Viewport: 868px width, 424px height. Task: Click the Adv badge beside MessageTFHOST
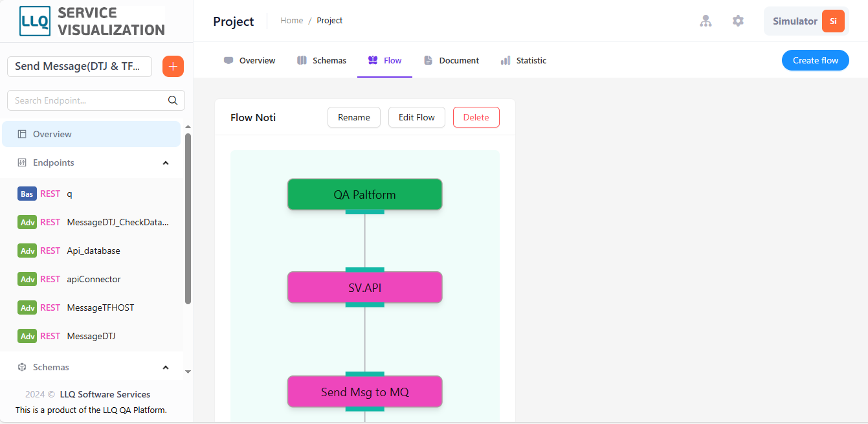tap(27, 307)
